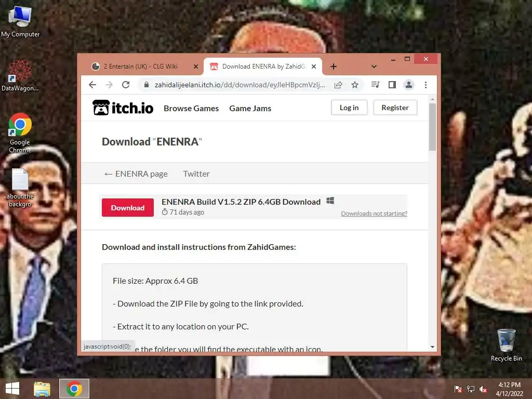The width and height of the screenshot is (532, 399).
Task: Select DataWagon desktop shortcut
Action: pos(20,75)
